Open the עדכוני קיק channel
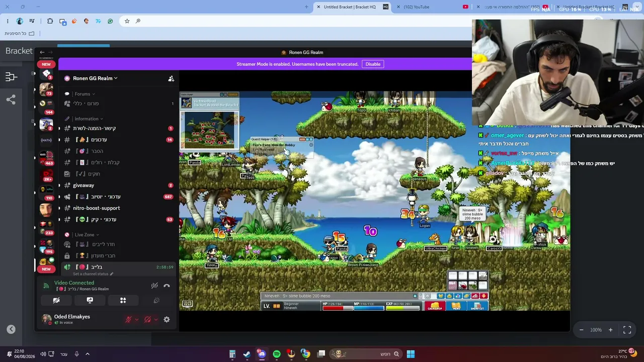Screen dimensions: 644x362 pyautogui.click(x=118, y=220)
